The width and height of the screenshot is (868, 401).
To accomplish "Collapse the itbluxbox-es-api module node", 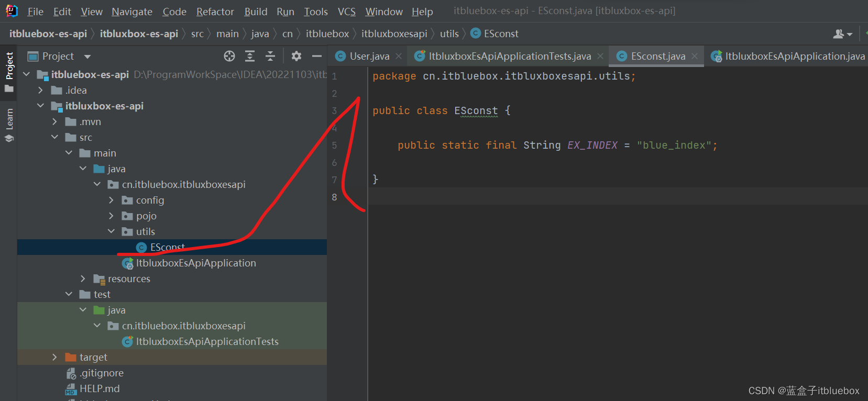I will 40,106.
